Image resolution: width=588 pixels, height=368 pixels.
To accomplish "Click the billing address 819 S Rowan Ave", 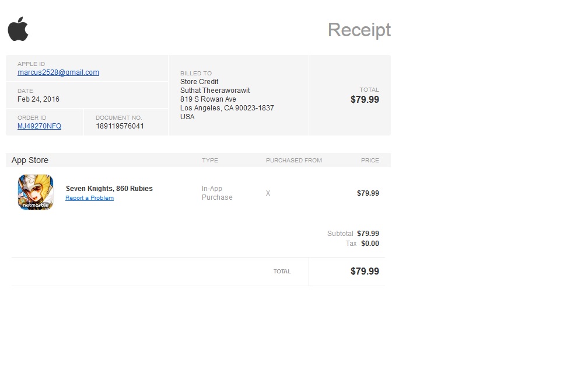I will (x=208, y=99).
